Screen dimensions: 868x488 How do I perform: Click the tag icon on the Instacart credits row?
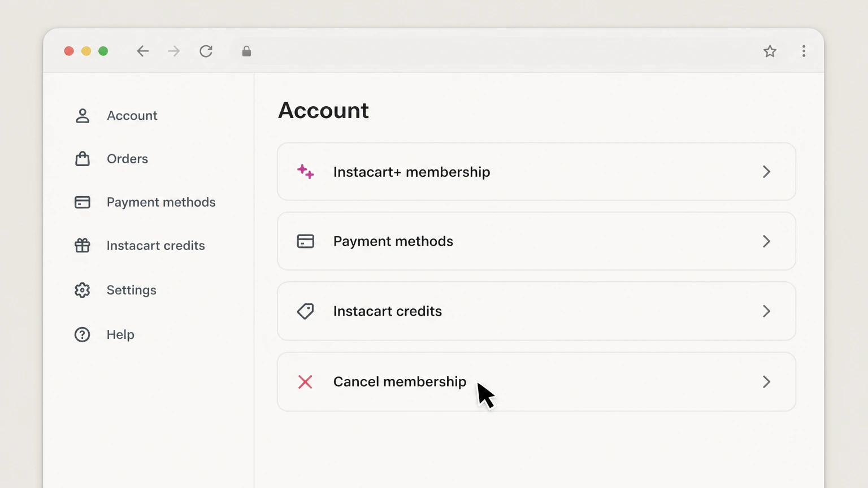click(x=306, y=311)
